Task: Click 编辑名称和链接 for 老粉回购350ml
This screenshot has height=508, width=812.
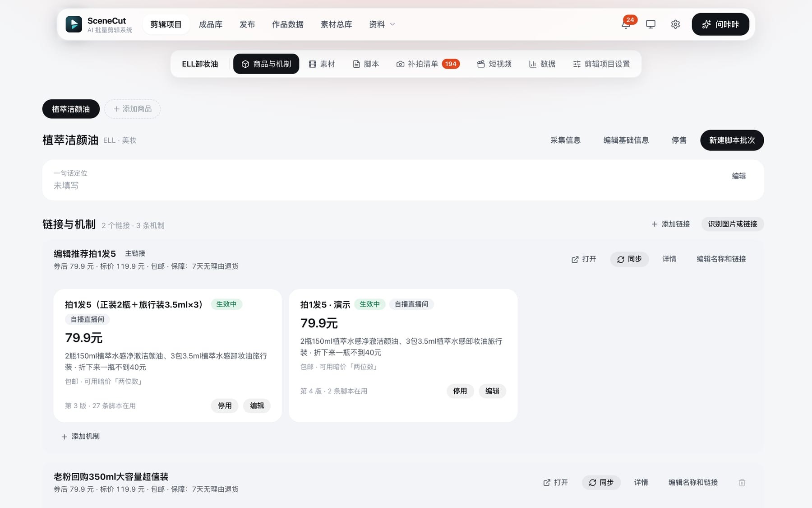Action: click(693, 483)
